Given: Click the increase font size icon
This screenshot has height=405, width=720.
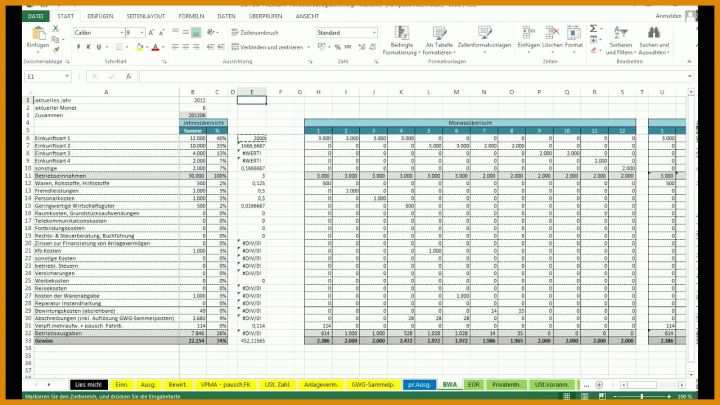Looking at the screenshot, I should pos(152,33).
